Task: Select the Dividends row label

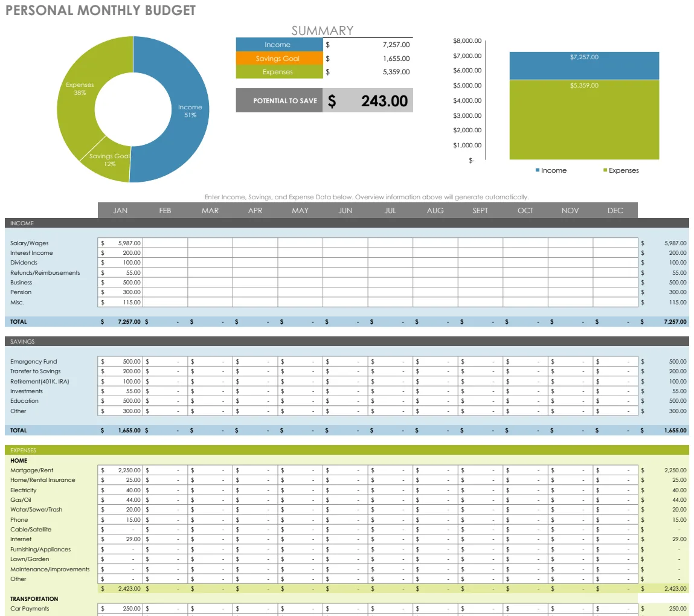Action: coord(24,263)
